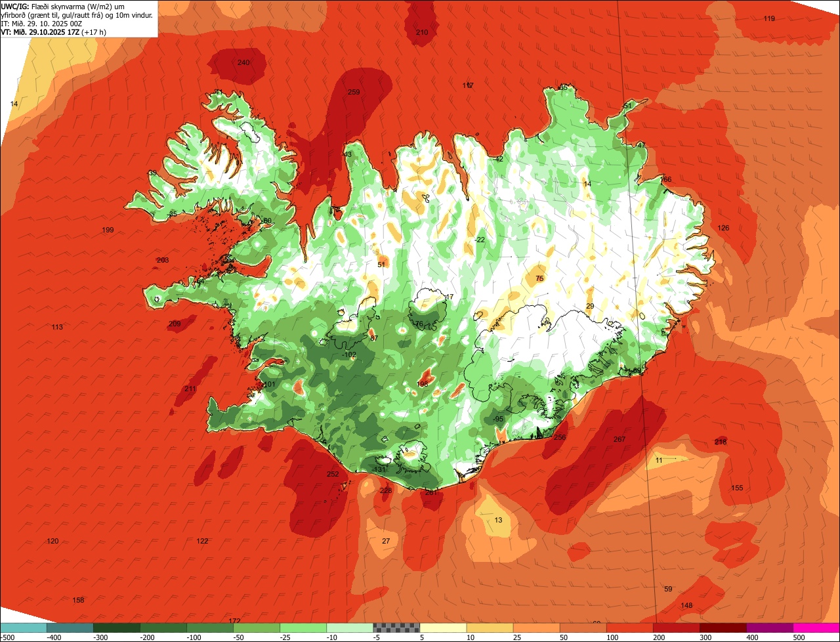
Task: Pick the pale yellow swatch between 5 and 10
Action: click(x=443, y=628)
